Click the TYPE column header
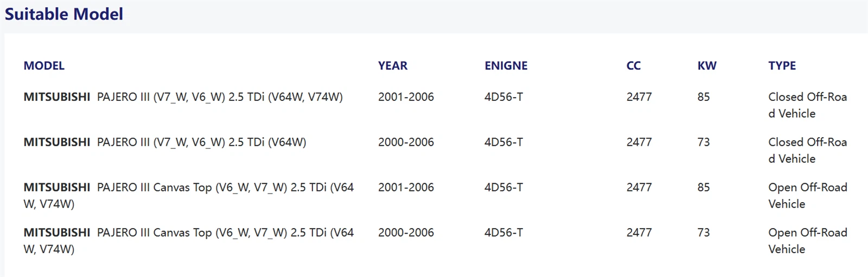Viewport: 868px width, 277px height. click(782, 66)
